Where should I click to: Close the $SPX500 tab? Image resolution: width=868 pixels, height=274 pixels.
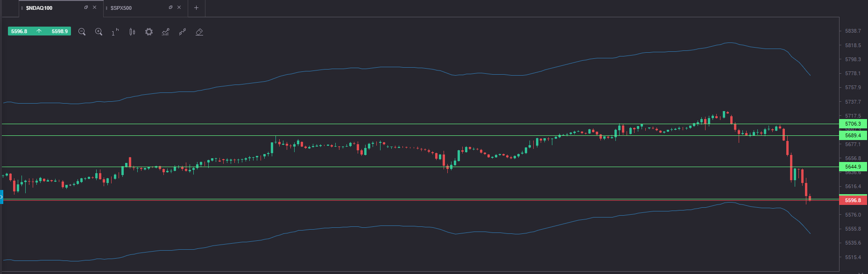click(x=179, y=7)
